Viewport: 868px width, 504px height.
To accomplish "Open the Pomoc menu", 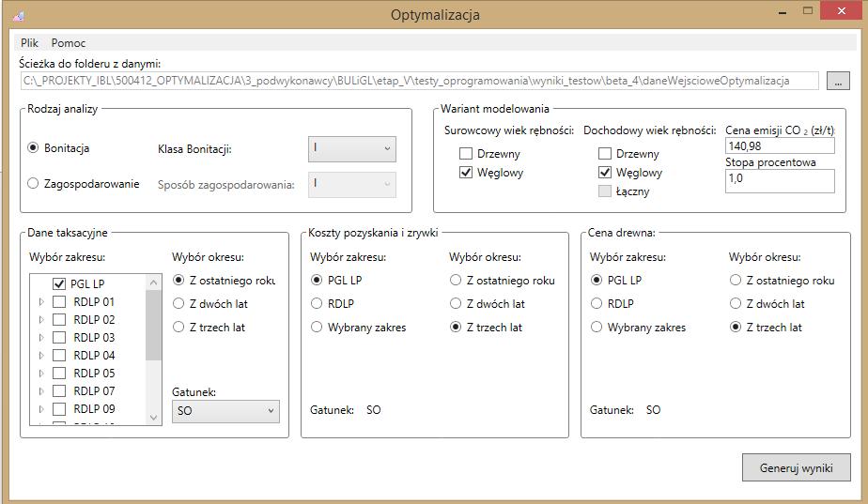I will (68, 42).
